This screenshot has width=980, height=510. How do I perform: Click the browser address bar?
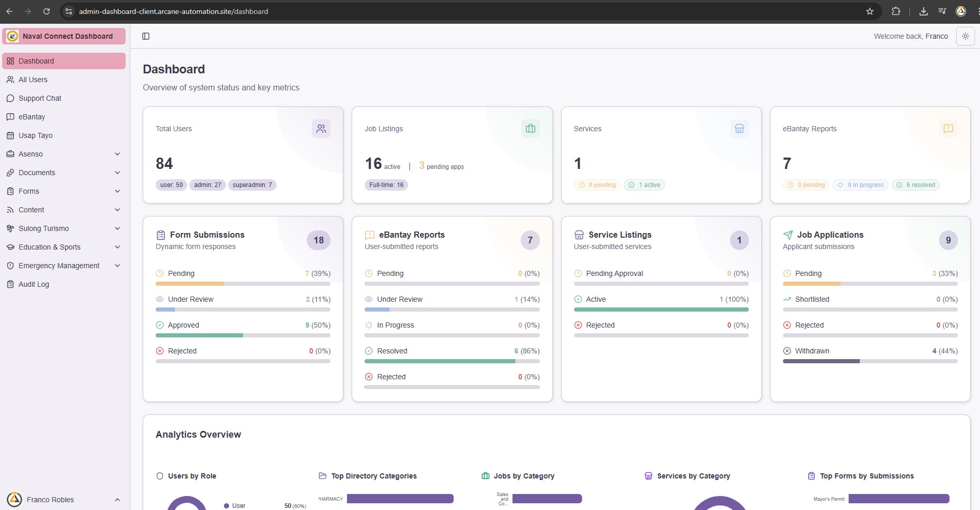pos(465,11)
